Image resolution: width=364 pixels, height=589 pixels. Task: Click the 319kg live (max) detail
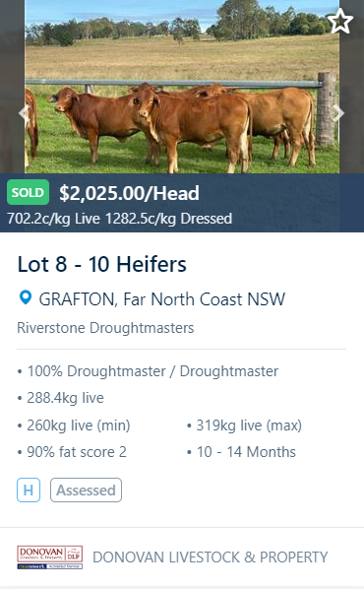pyautogui.click(x=249, y=425)
